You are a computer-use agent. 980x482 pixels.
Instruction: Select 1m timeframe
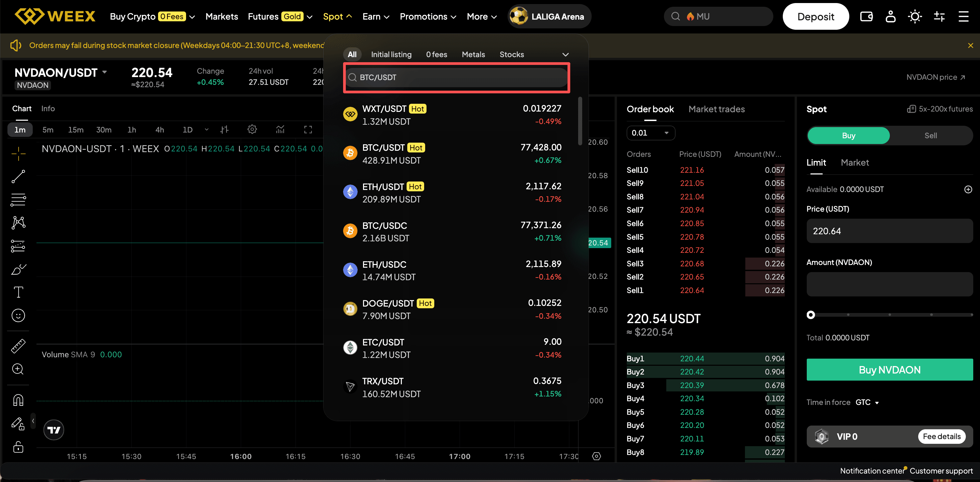click(20, 129)
